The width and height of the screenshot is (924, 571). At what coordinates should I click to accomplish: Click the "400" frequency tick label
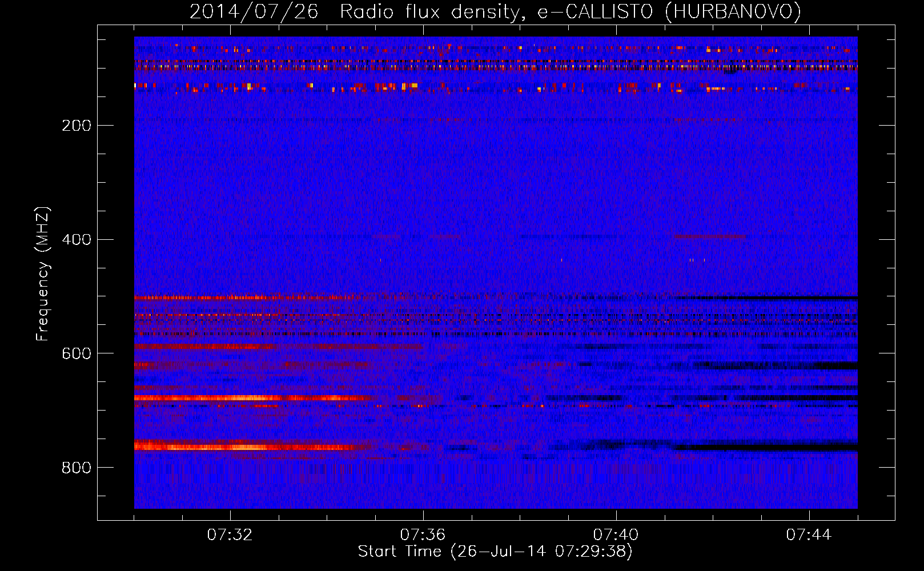pyautogui.click(x=77, y=240)
